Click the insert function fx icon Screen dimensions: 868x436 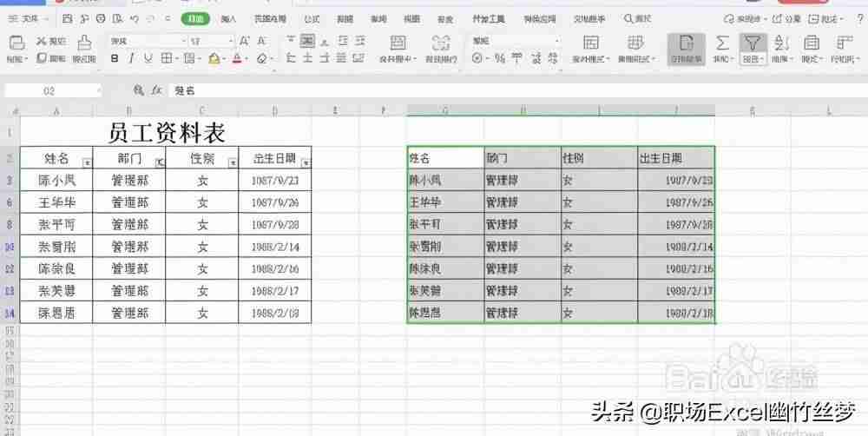(156, 90)
